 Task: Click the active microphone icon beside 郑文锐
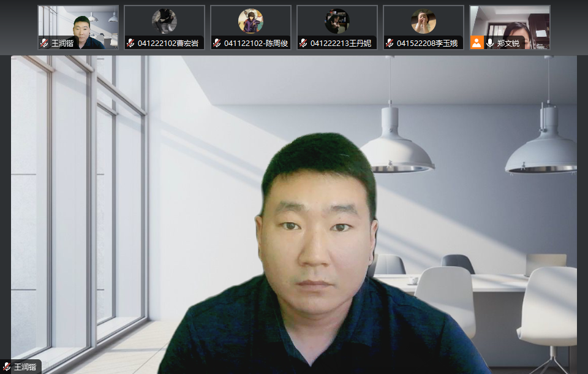490,43
